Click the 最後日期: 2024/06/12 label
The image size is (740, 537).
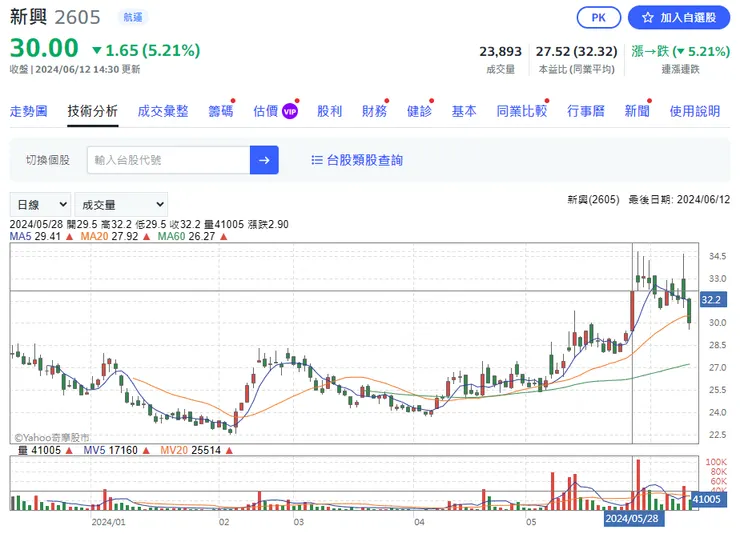pos(679,200)
